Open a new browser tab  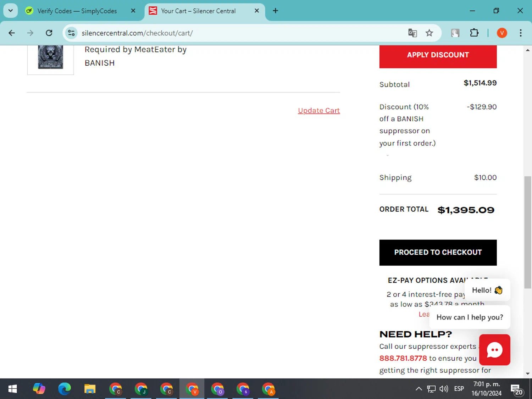(x=275, y=11)
